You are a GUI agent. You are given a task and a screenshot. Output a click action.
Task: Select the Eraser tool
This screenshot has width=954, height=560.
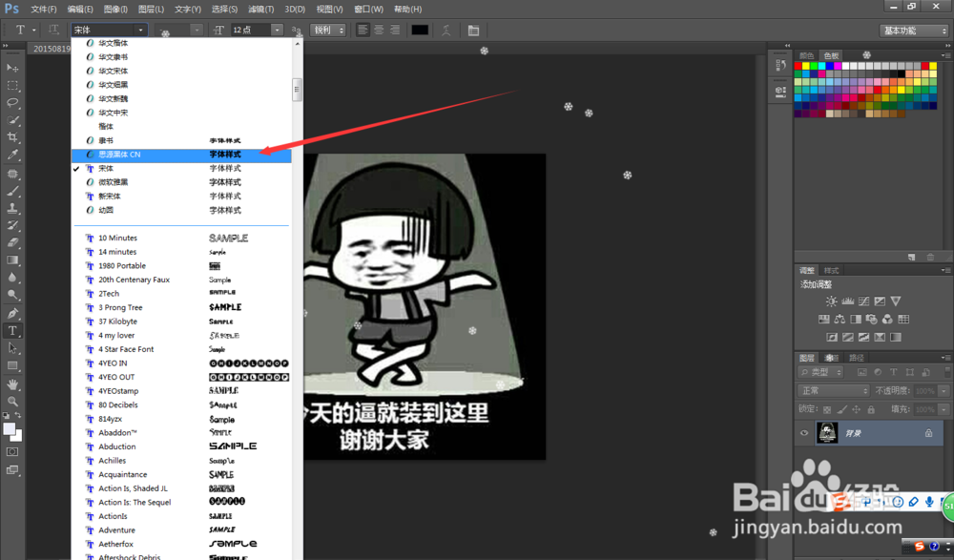(x=12, y=242)
